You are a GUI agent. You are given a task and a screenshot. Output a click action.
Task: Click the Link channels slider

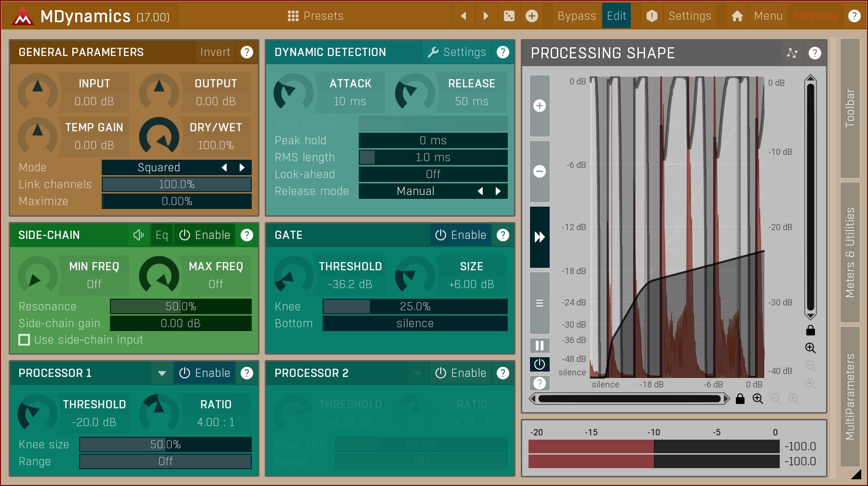pos(176,184)
